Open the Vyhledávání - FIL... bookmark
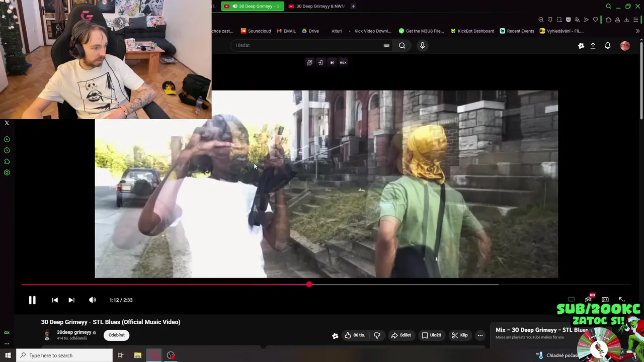Viewport: 644px width, 362px height. (561, 31)
